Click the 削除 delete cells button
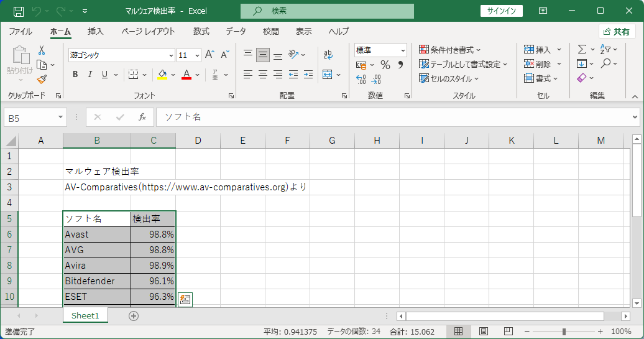 tap(537, 64)
